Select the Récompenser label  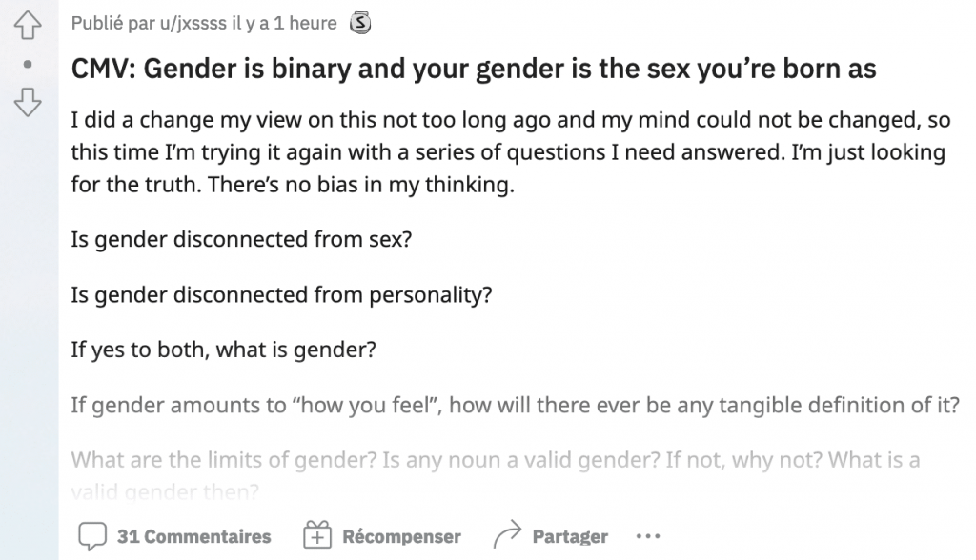click(401, 536)
